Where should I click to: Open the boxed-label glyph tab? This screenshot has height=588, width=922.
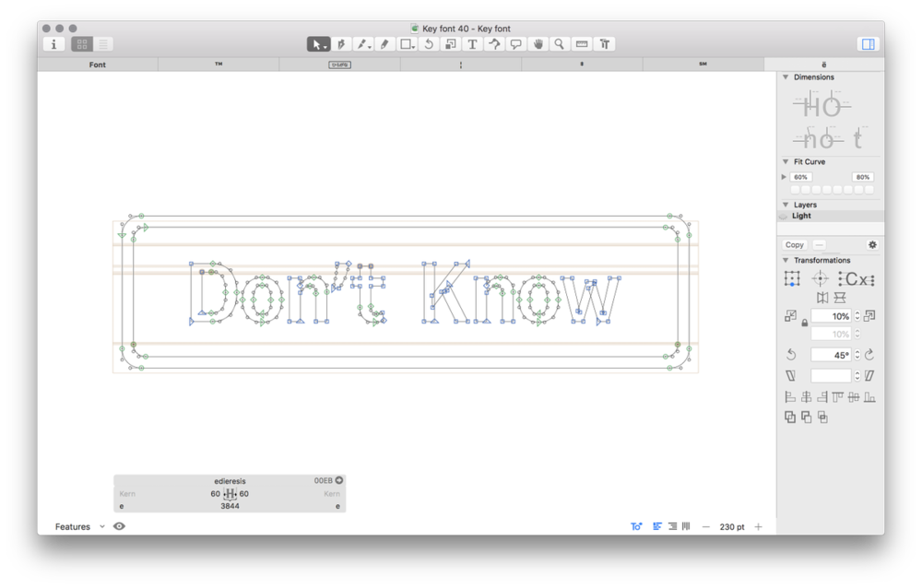[x=340, y=65]
